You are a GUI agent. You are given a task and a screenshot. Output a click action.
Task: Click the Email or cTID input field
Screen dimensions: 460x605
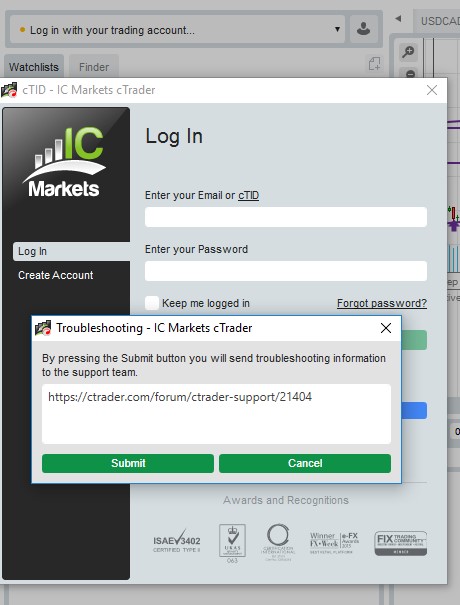point(286,217)
